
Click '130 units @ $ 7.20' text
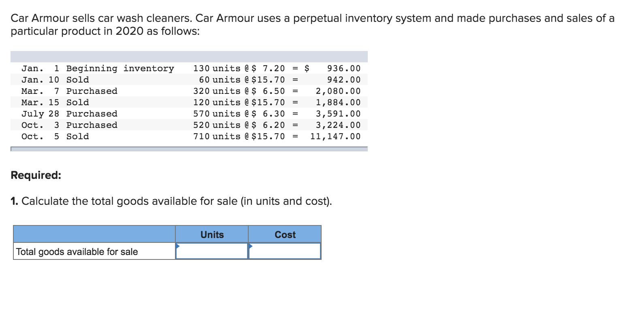[239, 68]
